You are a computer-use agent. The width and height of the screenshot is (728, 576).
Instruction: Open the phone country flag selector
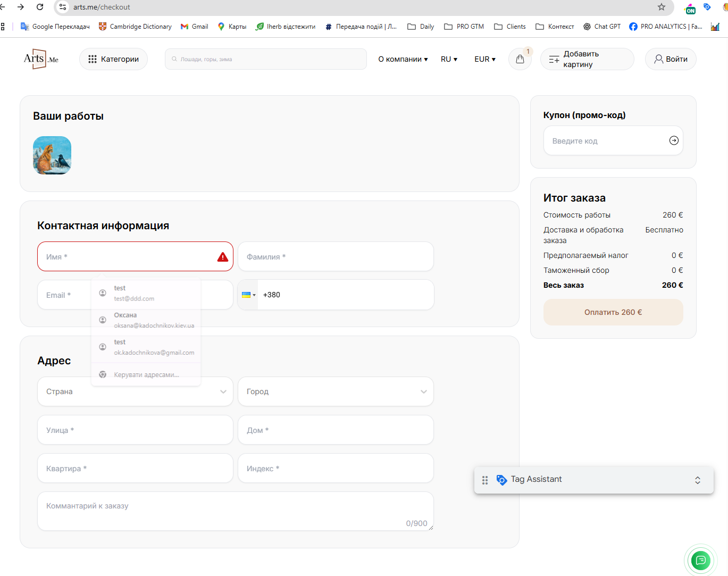click(248, 295)
